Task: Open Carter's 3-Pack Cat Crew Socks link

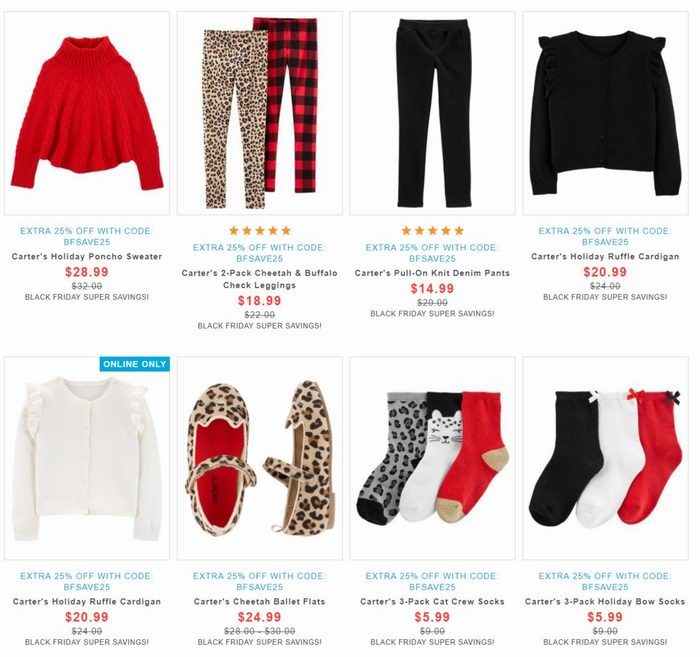Action: 432,602
